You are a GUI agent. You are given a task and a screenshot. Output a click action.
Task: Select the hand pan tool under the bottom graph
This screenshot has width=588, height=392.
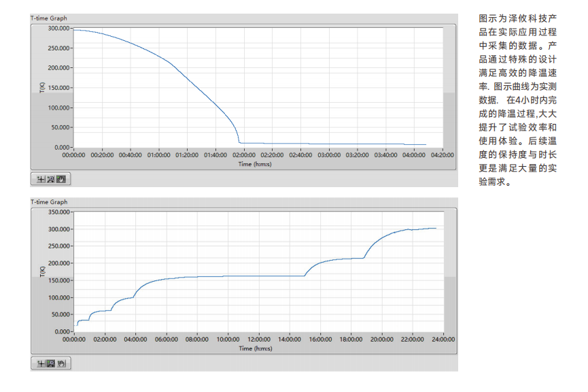[60, 363]
